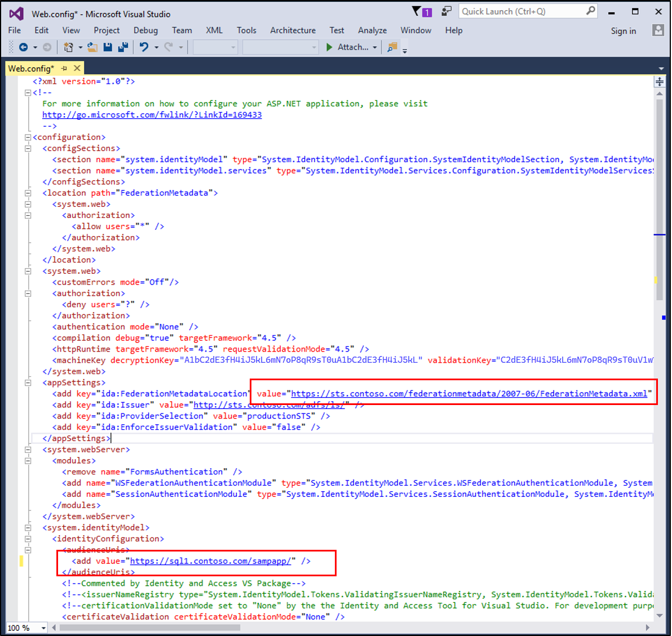Click the Save All icon
This screenshot has height=636, width=672.
(x=123, y=47)
